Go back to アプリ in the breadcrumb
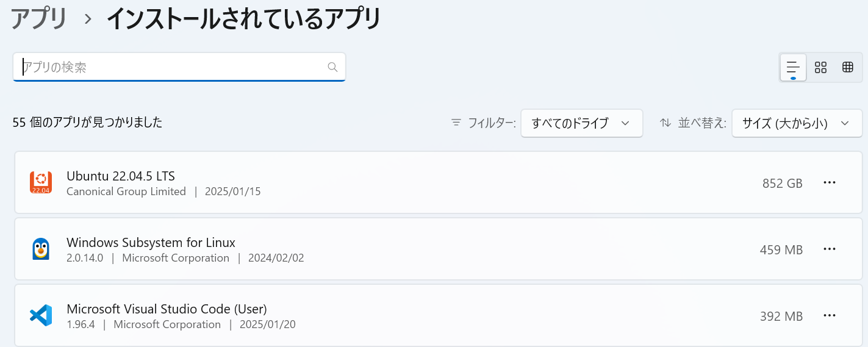 click(39, 18)
